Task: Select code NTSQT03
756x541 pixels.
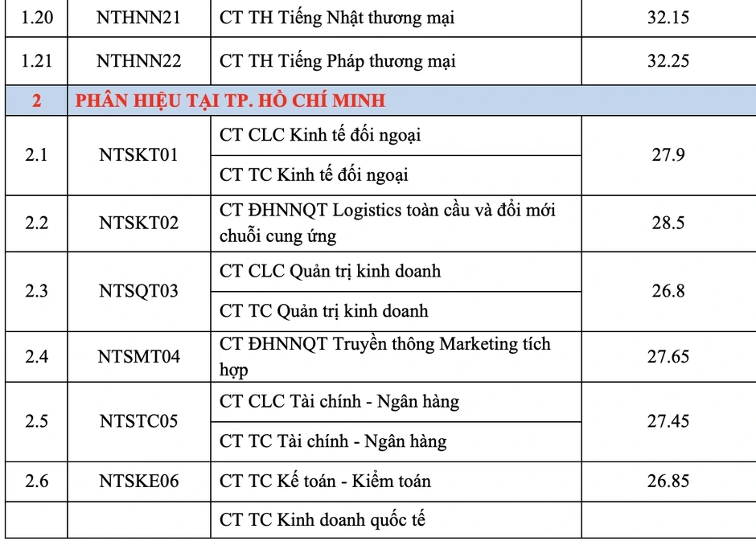Action: [138, 291]
